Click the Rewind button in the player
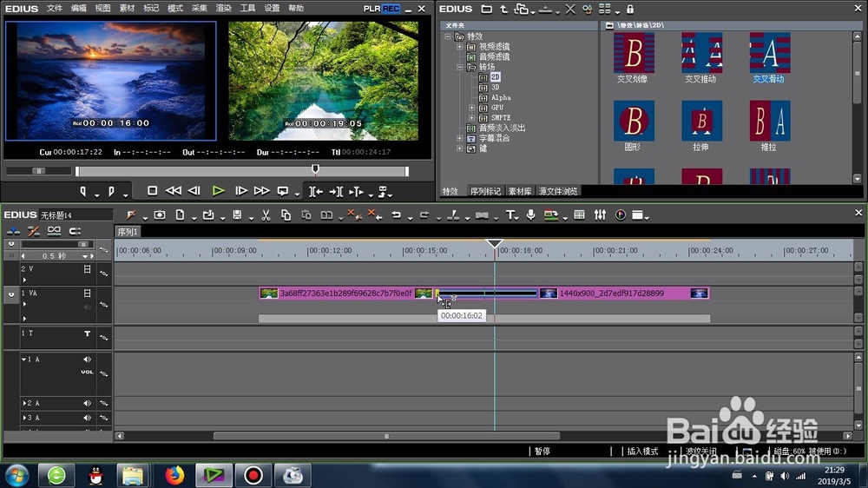Viewport: 868px width, 488px height. click(x=174, y=191)
